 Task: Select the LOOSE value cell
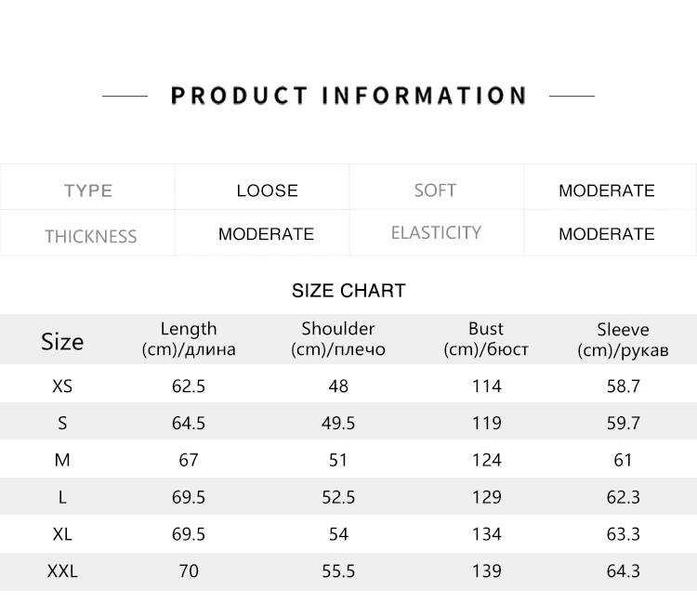(267, 190)
